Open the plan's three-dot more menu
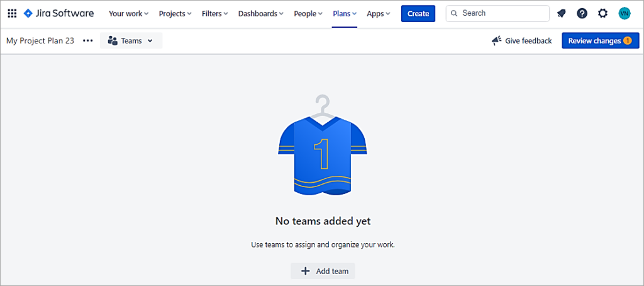 88,41
